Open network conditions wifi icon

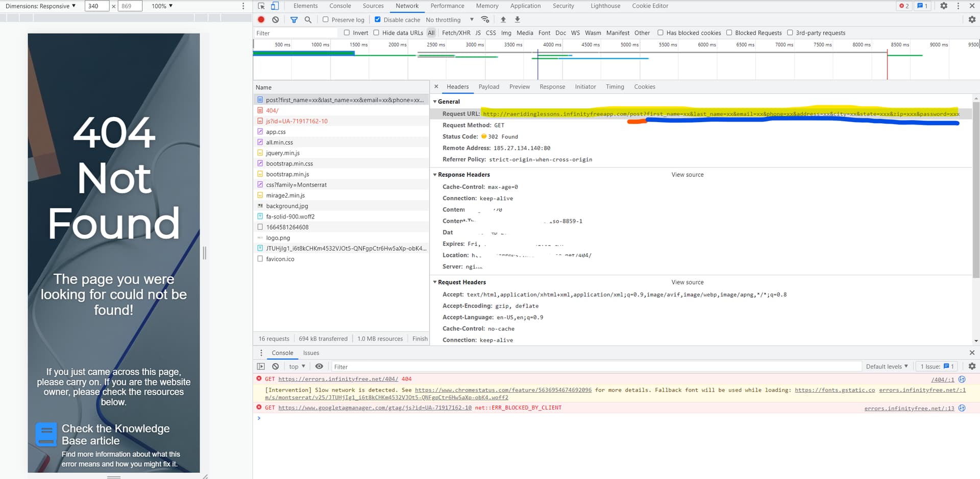tap(485, 19)
